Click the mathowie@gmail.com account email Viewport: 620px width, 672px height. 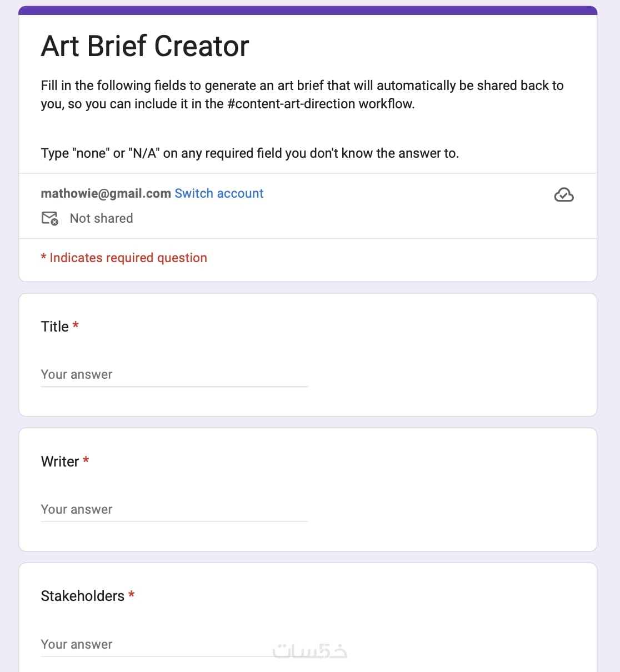tap(106, 193)
